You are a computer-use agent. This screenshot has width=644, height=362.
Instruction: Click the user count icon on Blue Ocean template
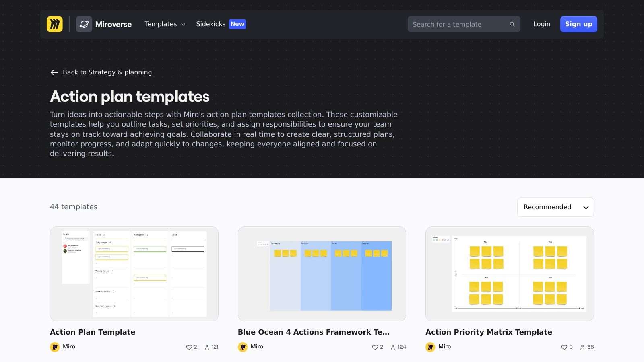point(393,347)
